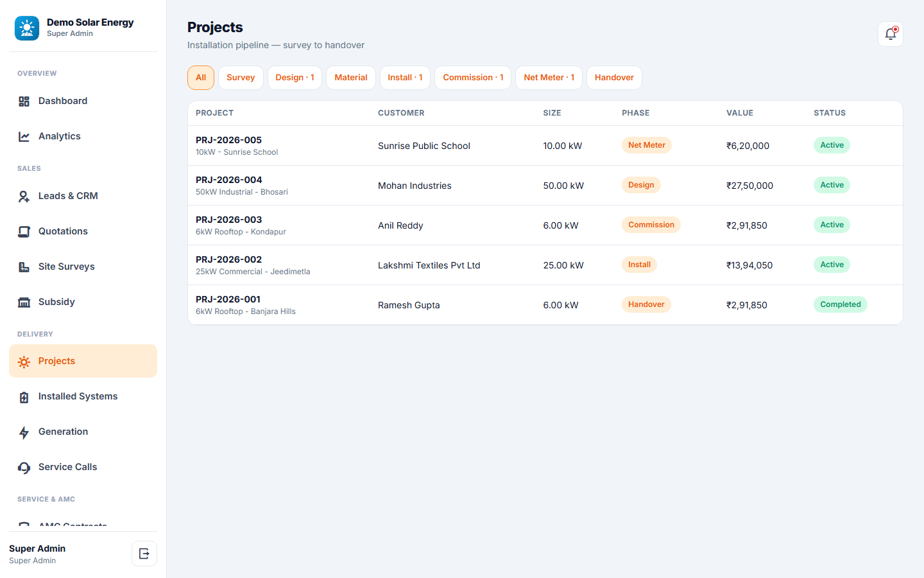Go to Subsidy page
The width and height of the screenshot is (924, 578).
point(83,302)
